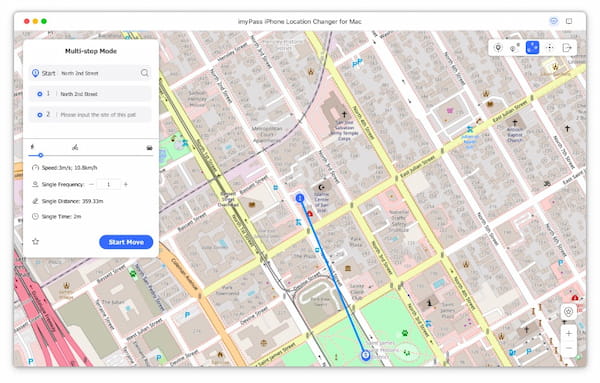Select the Joystick Mode icon
This screenshot has height=383, width=600.
coord(549,48)
